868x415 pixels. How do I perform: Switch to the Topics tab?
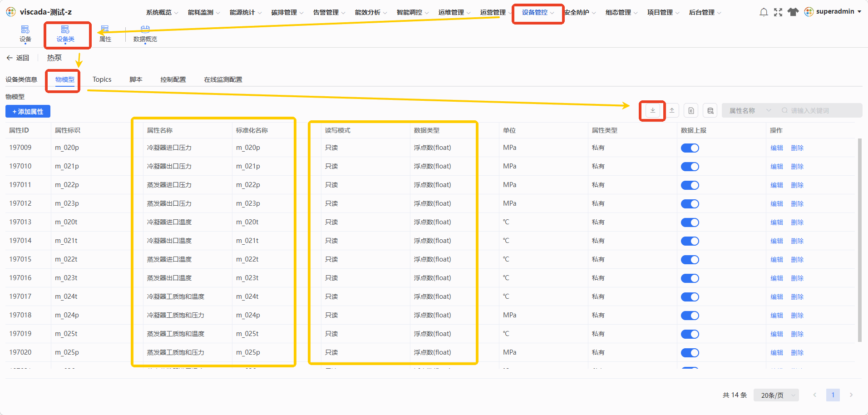click(x=102, y=79)
